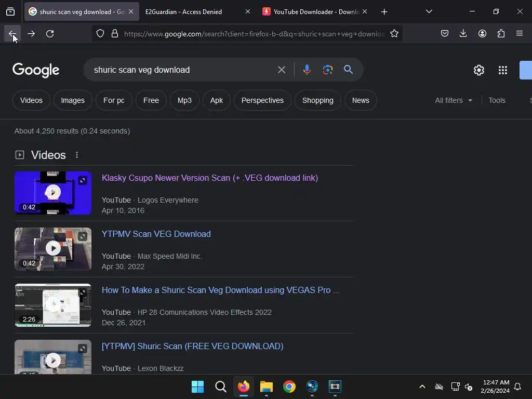Apply the Mp3 filter chip

pos(184,100)
